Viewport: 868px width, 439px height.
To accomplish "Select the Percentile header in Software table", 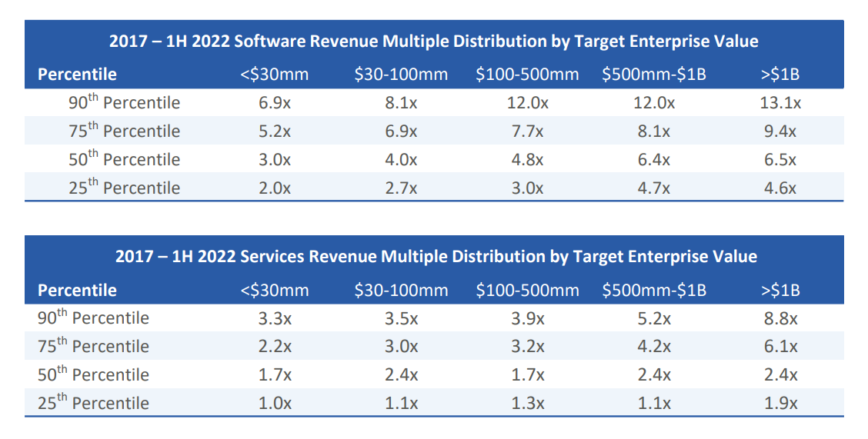I will 77,75.
